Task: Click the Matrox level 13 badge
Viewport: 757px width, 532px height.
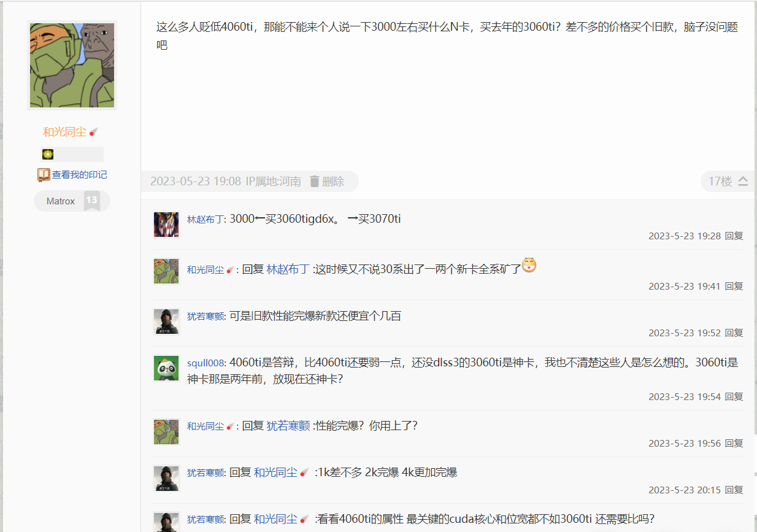Action: (x=72, y=201)
